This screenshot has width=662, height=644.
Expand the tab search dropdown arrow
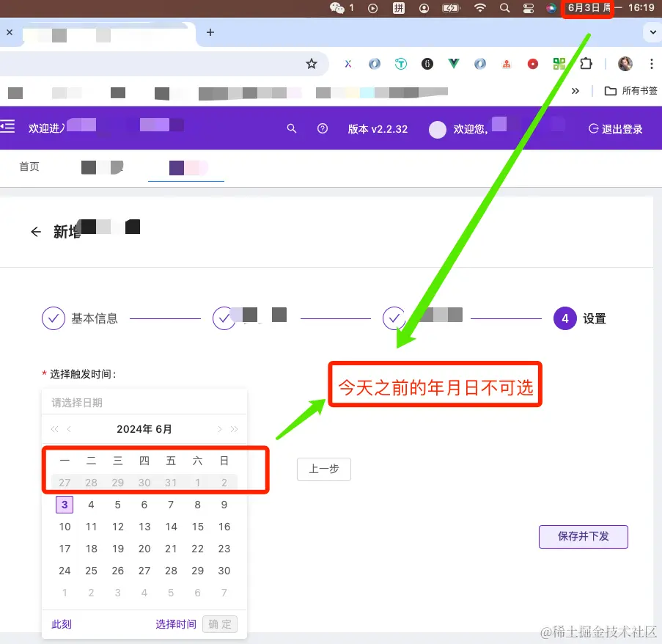tap(652, 32)
